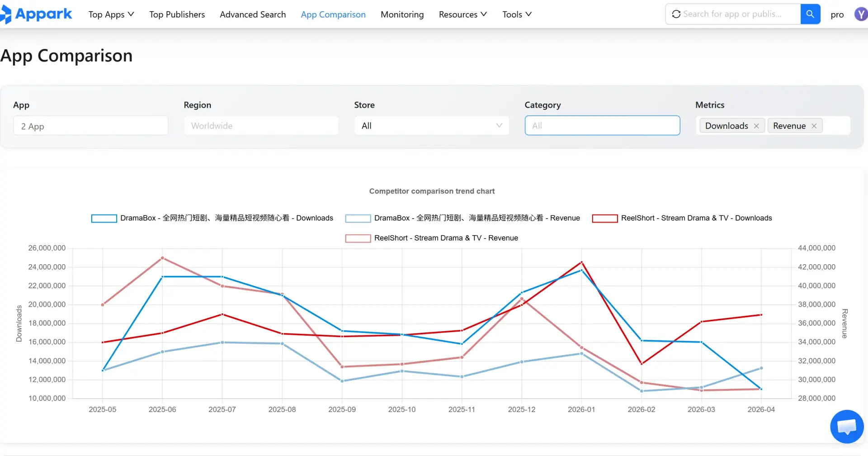Click the Appark logo
The width and height of the screenshot is (868, 456).
click(x=36, y=14)
